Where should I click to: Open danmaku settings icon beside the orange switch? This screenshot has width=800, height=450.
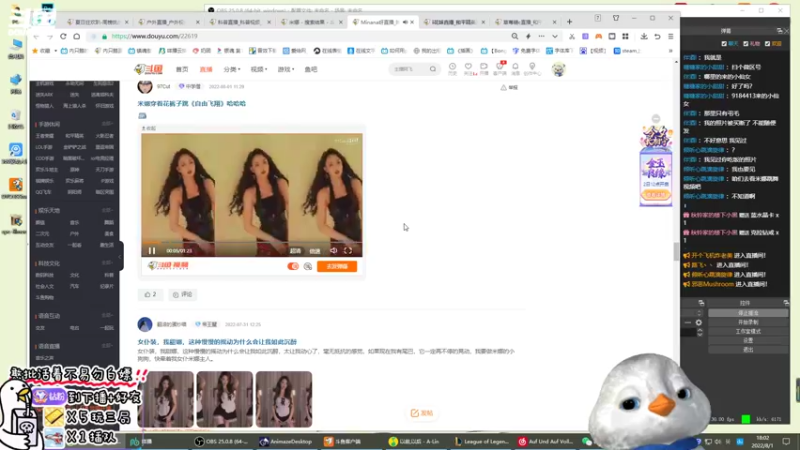point(308,266)
